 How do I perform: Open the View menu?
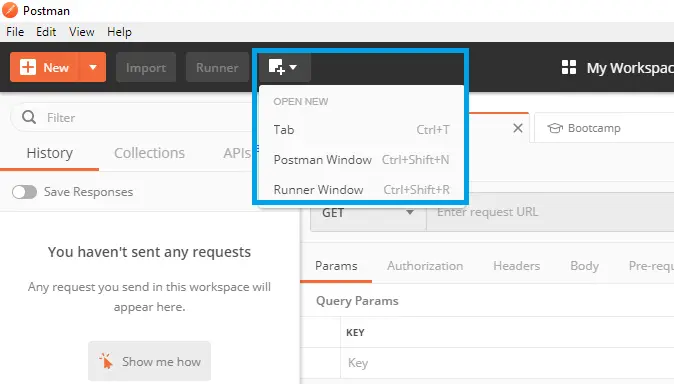pos(82,32)
